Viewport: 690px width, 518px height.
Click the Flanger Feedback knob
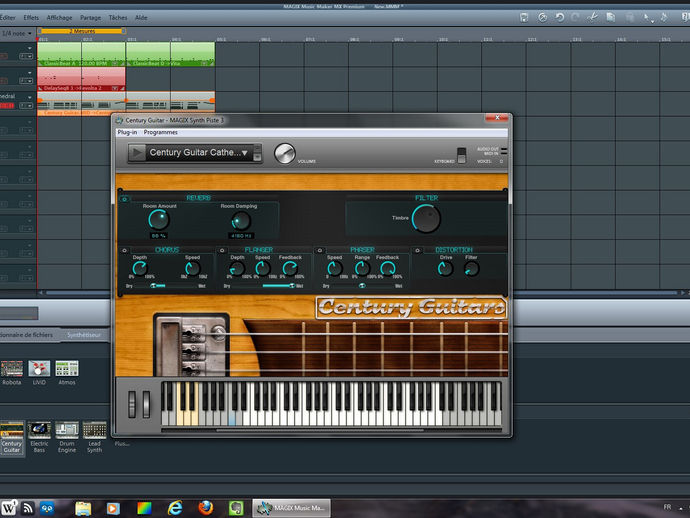click(290, 268)
